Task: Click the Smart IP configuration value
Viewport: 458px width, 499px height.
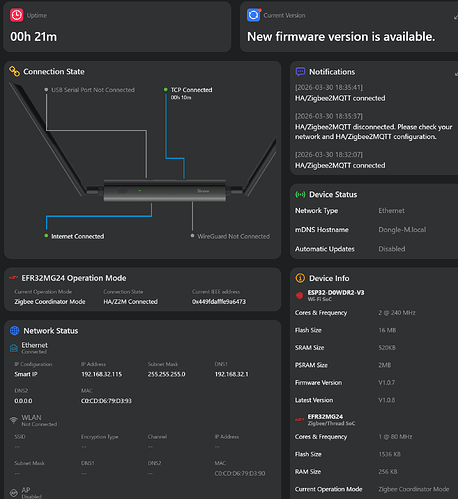Action: coord(26,374)
